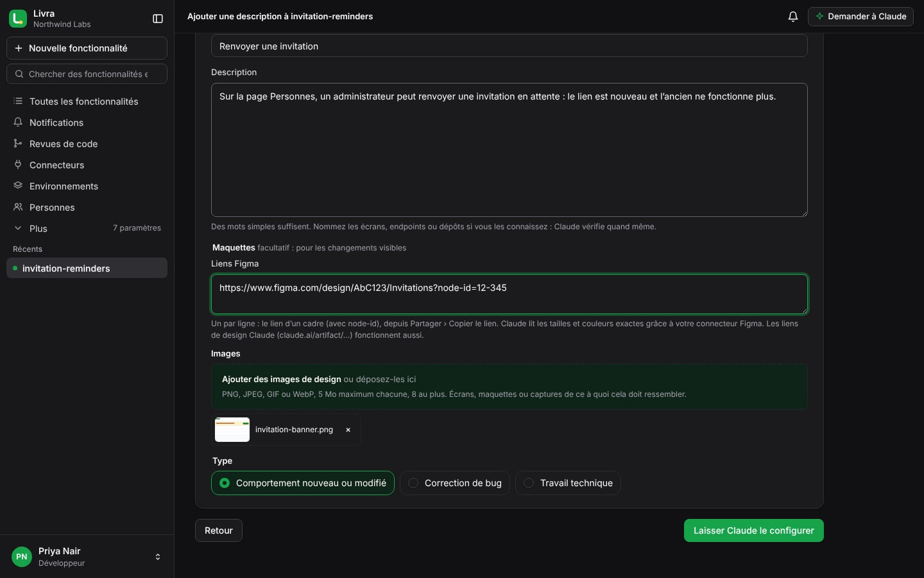Click the magnifier icon in the search box
Image resolution: width=924 pixels, height=578 pixels.
(19, 74)
